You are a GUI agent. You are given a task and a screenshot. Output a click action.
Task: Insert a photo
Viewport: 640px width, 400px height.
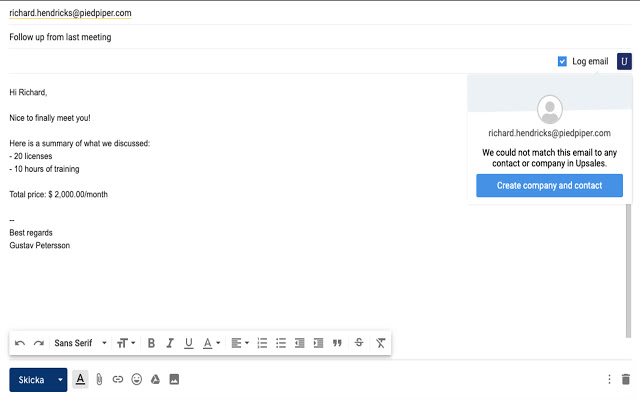174,380
